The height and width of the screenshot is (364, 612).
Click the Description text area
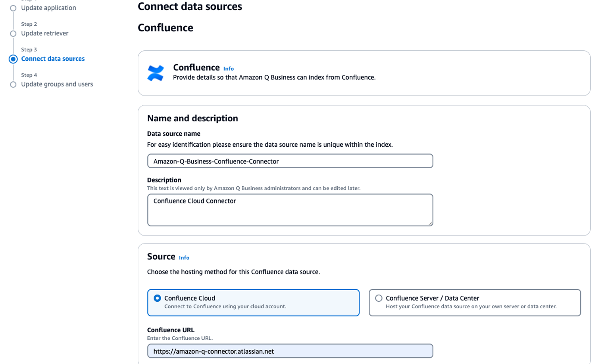pyautogui.click(x=290, y=210)
